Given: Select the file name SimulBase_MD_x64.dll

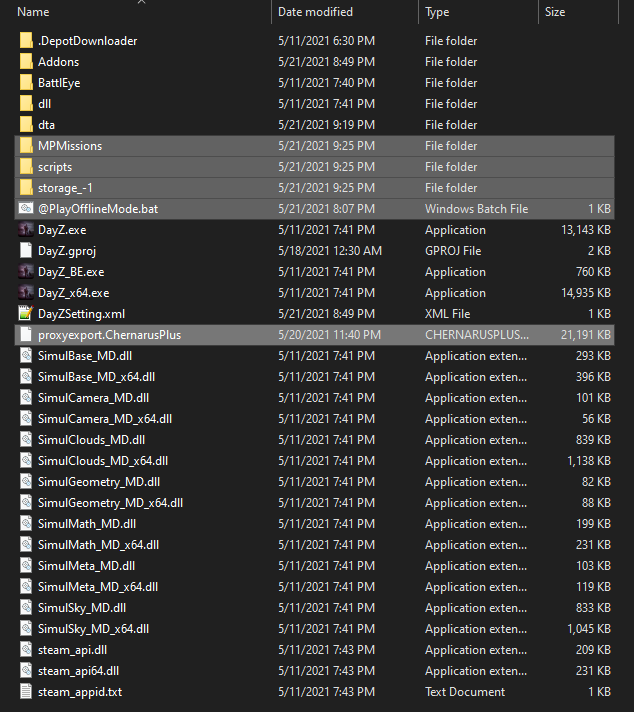Looking at the screenshot, I should tap(96, 377).
